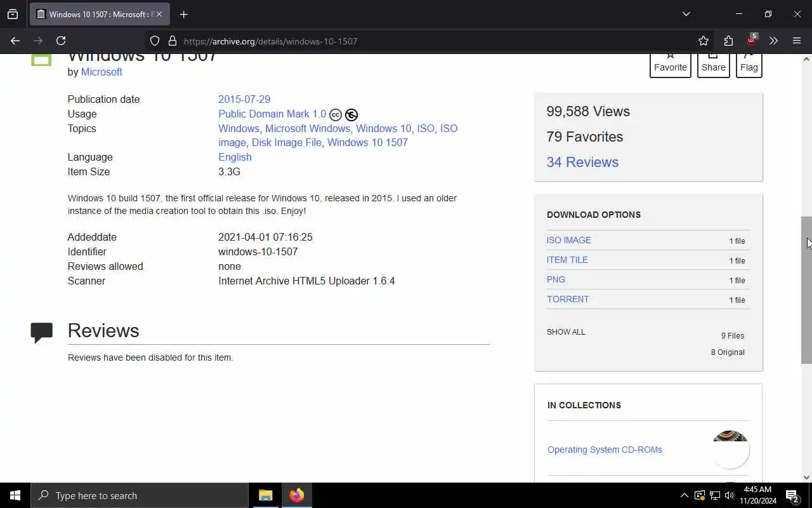Click the taskbar search box
812x508 pixels.
coord(140,495)
